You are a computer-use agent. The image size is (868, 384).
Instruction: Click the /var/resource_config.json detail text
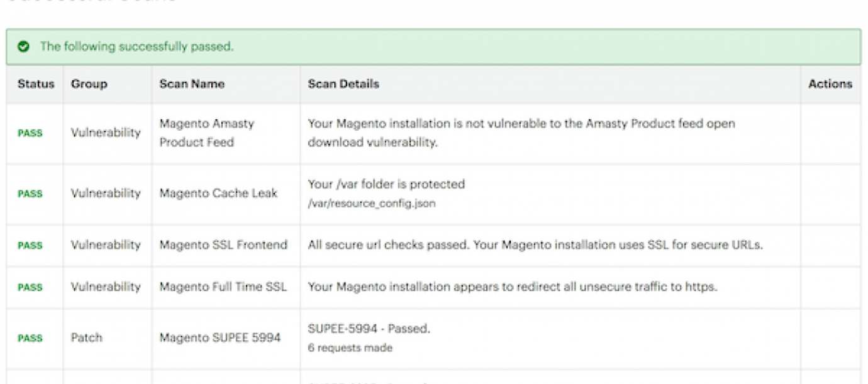(371, 204)
